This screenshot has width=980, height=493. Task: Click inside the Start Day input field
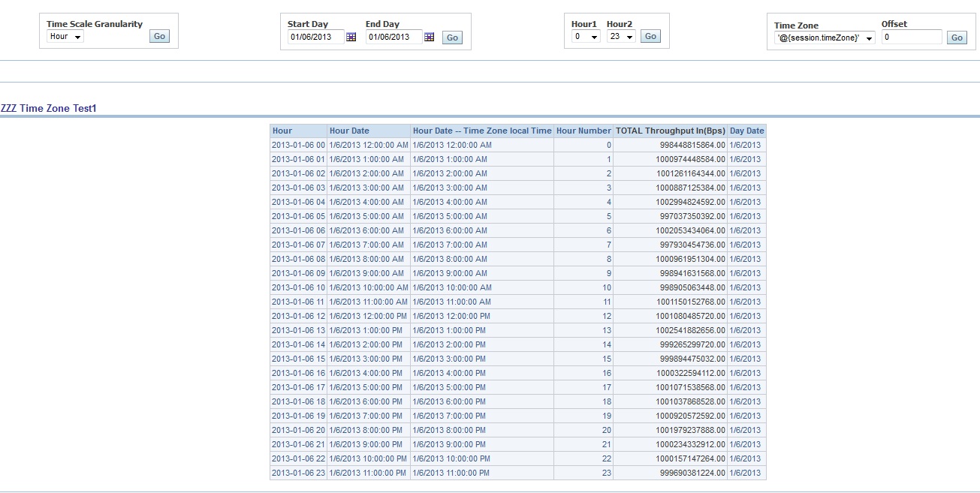pos(315,36)
